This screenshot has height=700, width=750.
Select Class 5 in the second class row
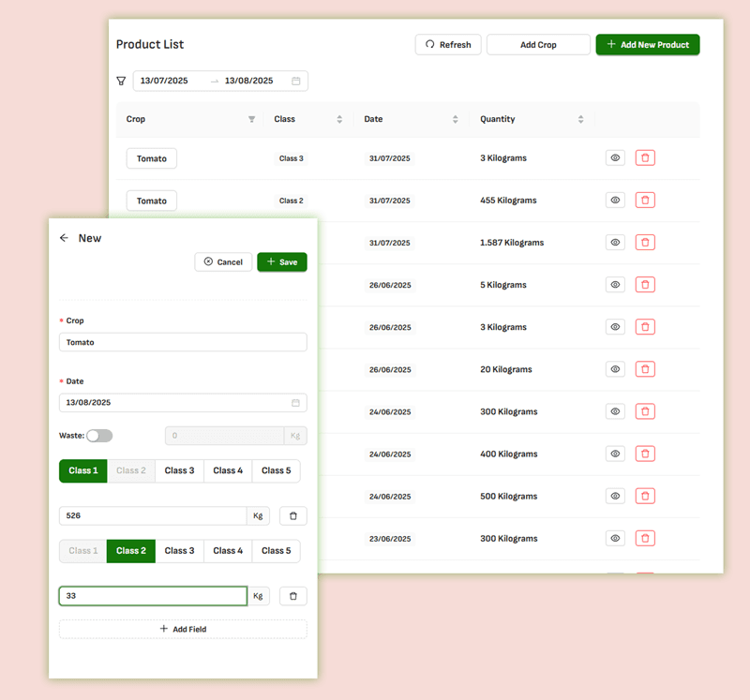(x=276, y=551)
